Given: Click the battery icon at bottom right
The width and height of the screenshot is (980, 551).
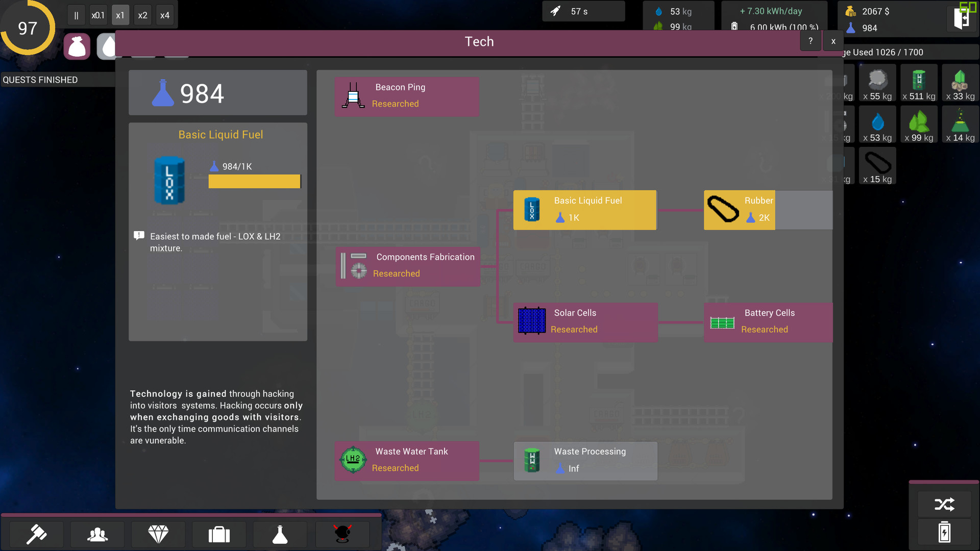Looking at the screenshot, I should [945, 532].
